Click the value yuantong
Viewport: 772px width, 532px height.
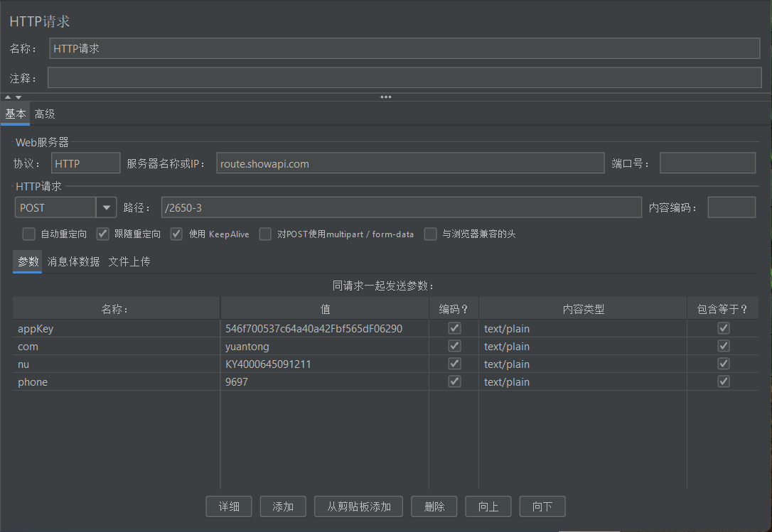click(247, 347)
